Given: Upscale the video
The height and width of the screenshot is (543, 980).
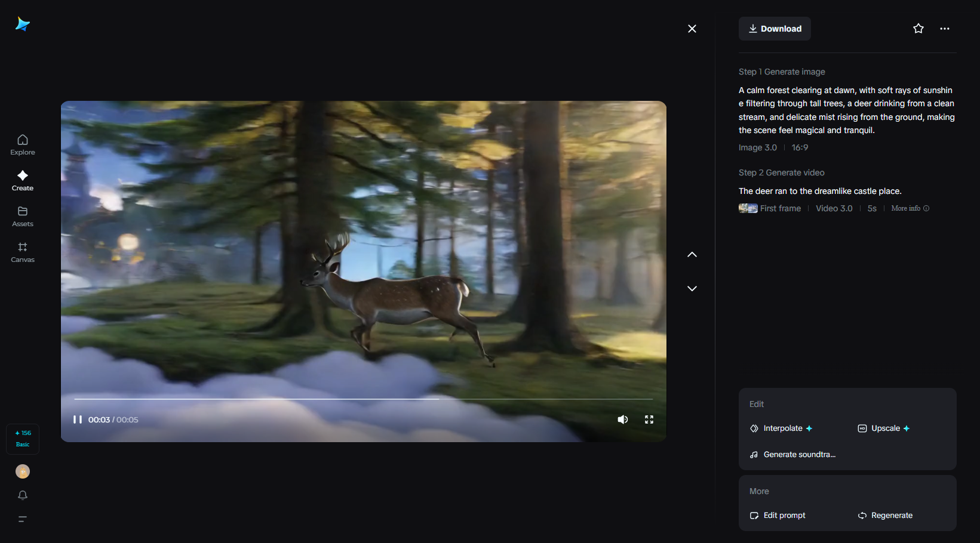Looking at the screenshot, I should [884, 428].
